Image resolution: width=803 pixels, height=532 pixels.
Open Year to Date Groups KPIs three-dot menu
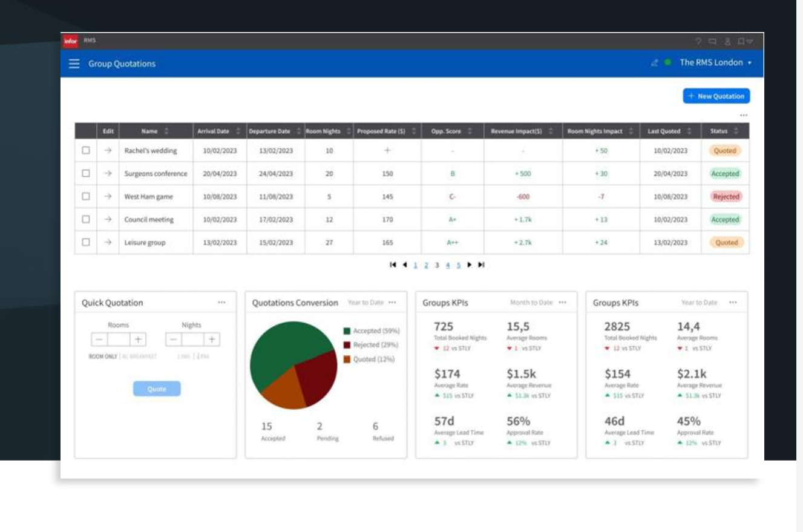[x=733, y=303]
